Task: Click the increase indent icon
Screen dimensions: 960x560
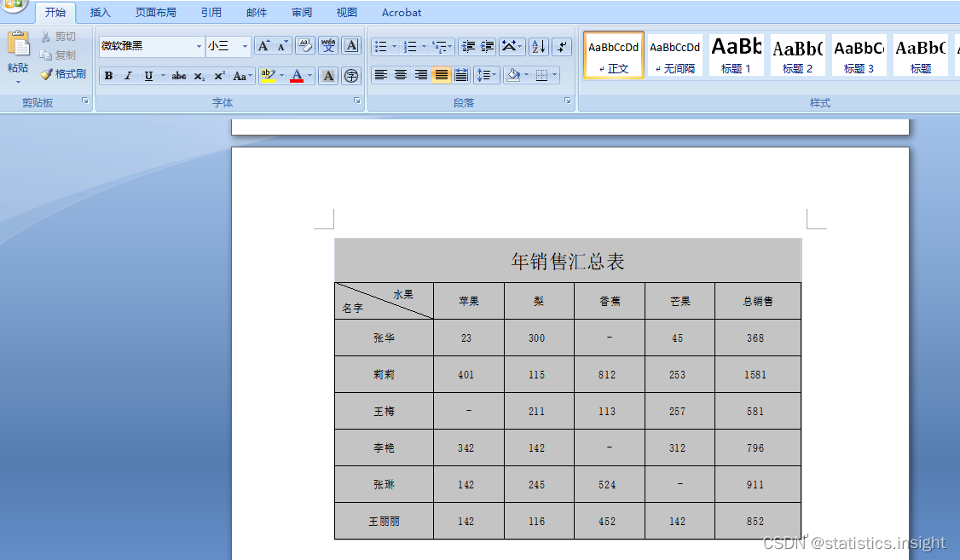Action: point(488,47)
